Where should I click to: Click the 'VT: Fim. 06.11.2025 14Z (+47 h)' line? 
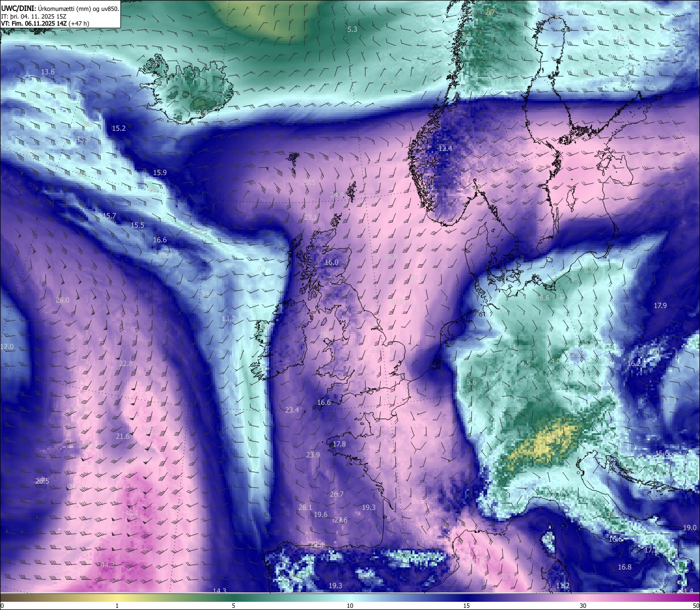(x=45, y=24)
